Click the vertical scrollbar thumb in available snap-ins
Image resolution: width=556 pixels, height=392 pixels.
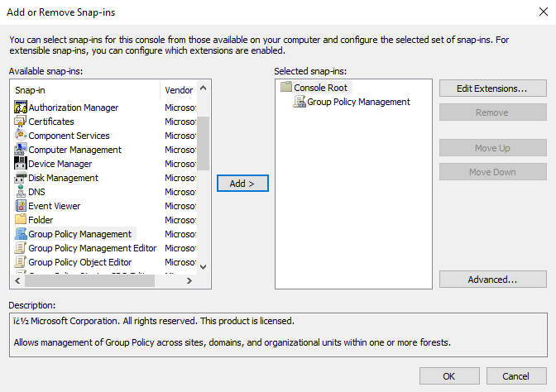click(x=204, y=144)
